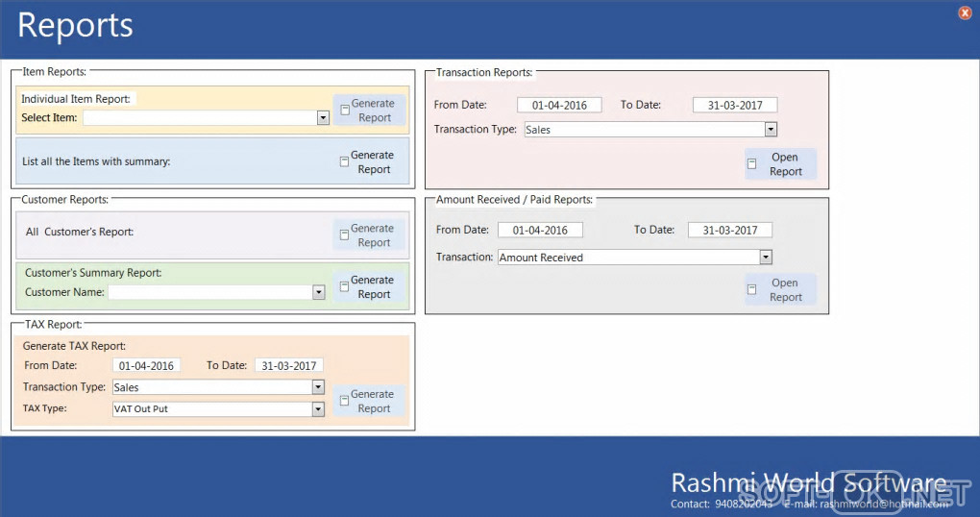Click 'List all the Items with summary:' text
The height and width of the screenshot is (517, 980).
click(x=96, y=161)
